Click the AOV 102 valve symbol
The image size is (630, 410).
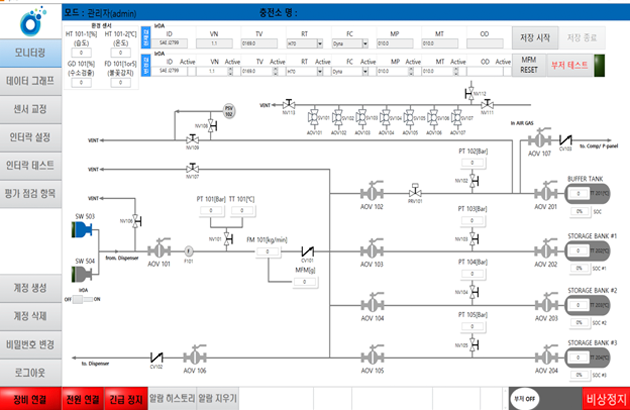[x=373, y=191]
